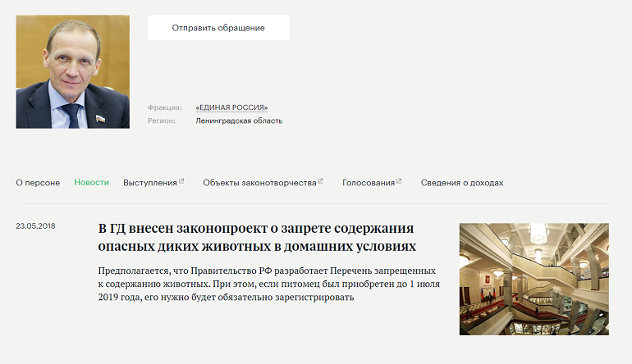Click the external-link icon beside Выступления

[181, 181]
